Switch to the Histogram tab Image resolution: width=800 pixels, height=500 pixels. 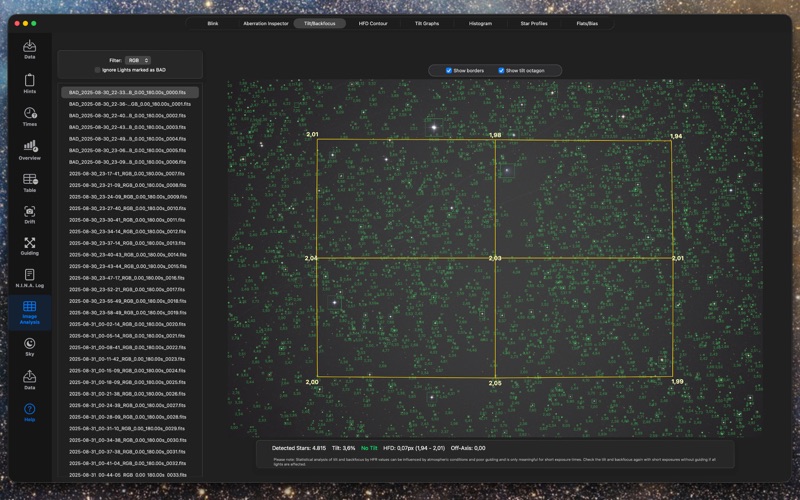(480, 23)
